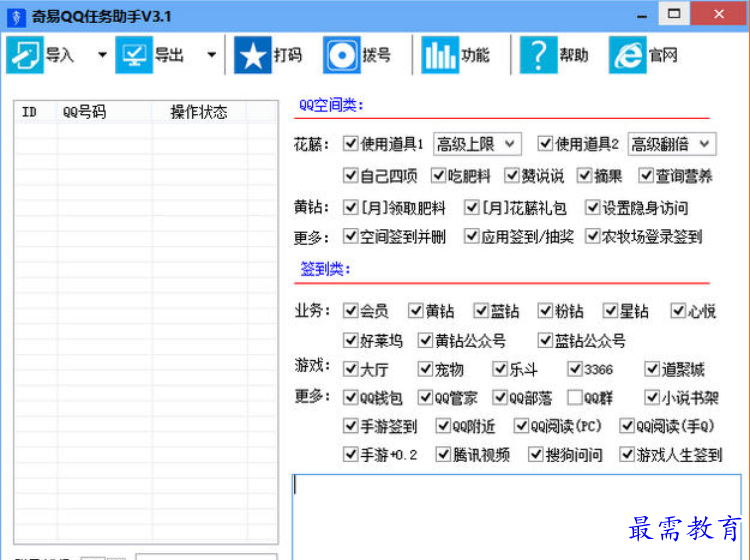The width and height of the screenshot is (750, 560).
Task: Open the 官网 Internet Explorer icon
Action: [628, 55]
